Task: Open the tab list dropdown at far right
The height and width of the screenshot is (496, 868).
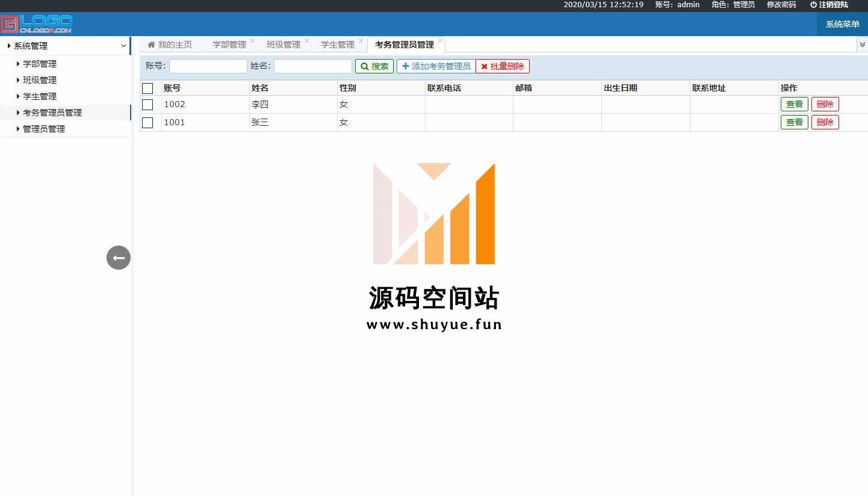Action: coord(862,45)
